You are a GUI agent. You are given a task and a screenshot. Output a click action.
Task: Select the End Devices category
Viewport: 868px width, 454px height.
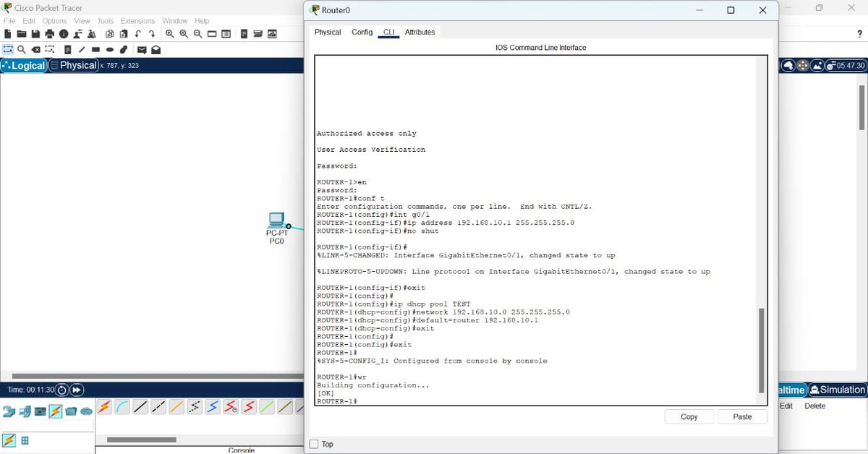pos(25,411)
